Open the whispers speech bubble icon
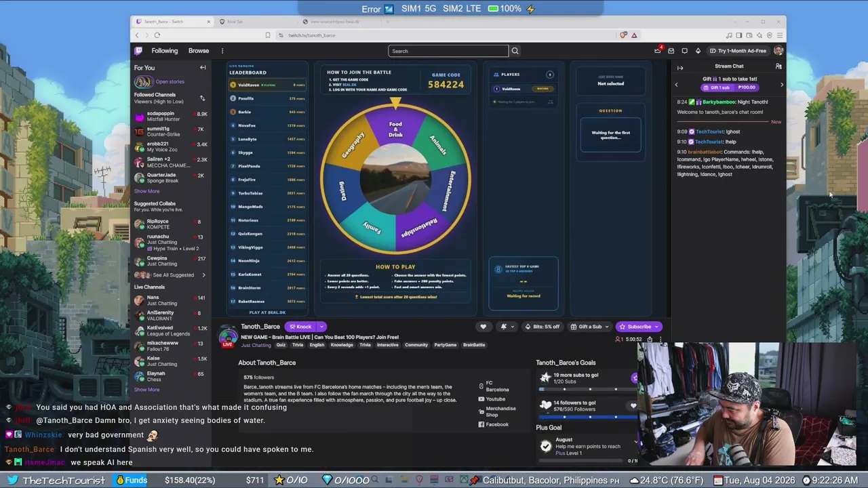The width and height of the screenshot is (868, 488). click(684, 51)
